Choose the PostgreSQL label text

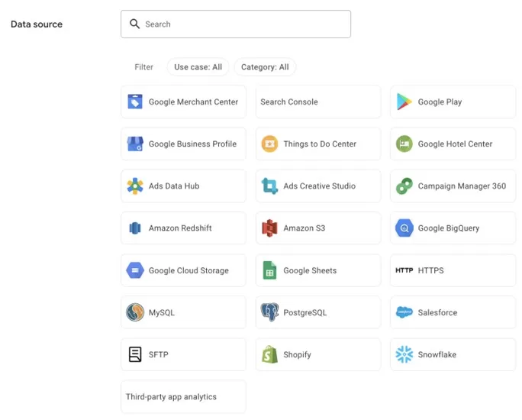click(305, 312)
